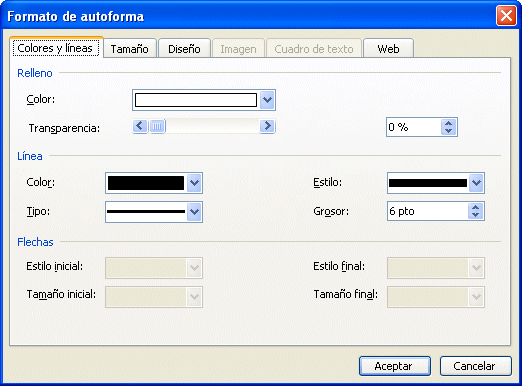The width and height of the screenshot is (522, 386).
Task: Click the white fill color swatch
Action: coord(196,100)
